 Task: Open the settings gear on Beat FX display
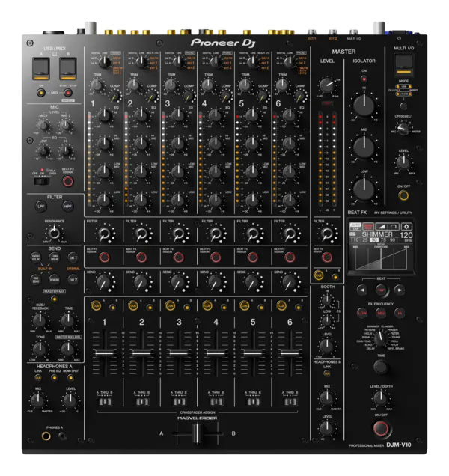pos(406,227)
